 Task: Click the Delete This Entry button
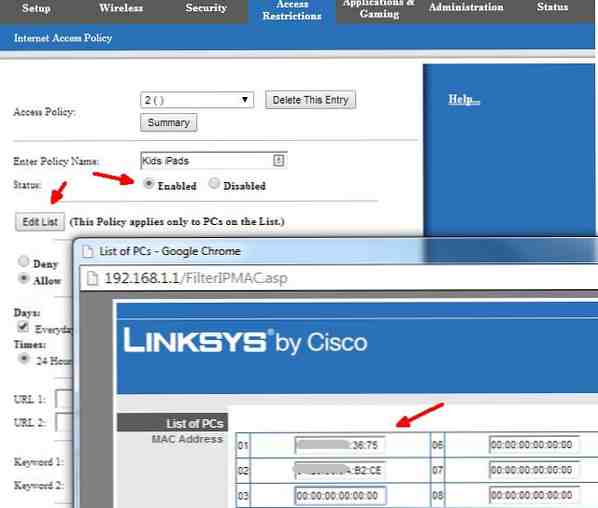click(310, 100)
